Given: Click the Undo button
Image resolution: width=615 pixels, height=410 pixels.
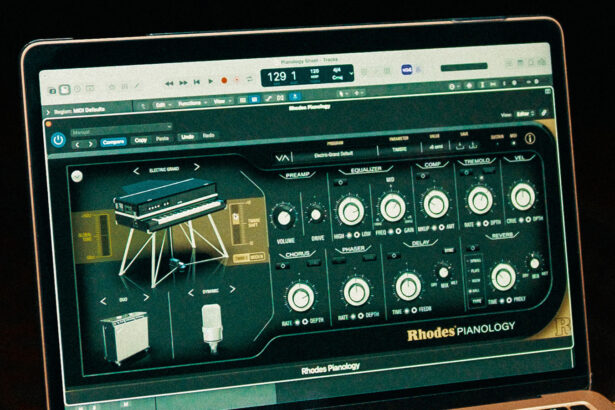Looking at the screenshot, I should tap(187, 137).
